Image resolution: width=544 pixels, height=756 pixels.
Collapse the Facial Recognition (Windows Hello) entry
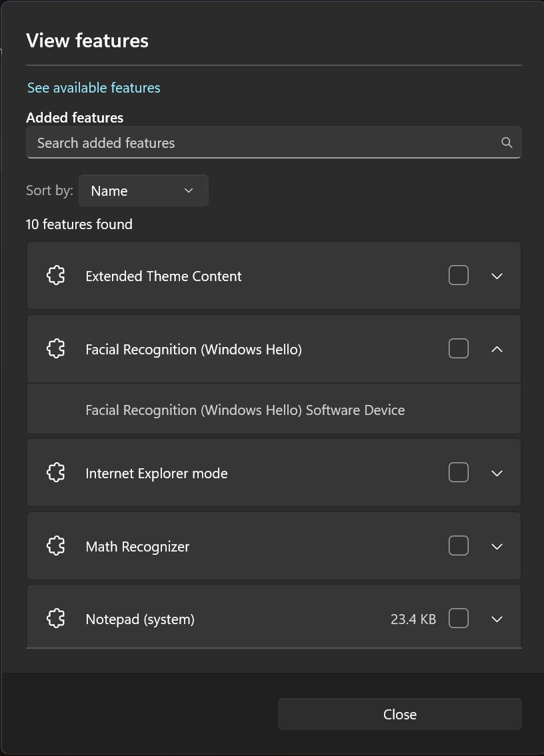pyautogui.click(x=497, y=348)
